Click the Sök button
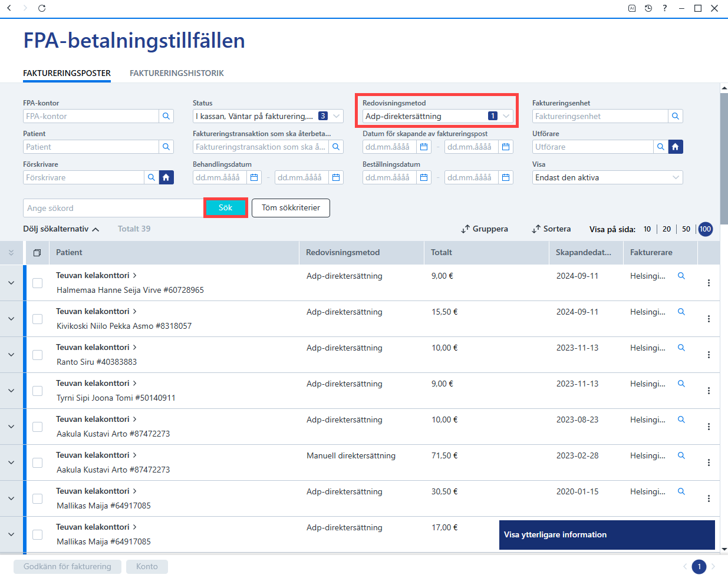 pyautogui.click(x=226, y=208)
